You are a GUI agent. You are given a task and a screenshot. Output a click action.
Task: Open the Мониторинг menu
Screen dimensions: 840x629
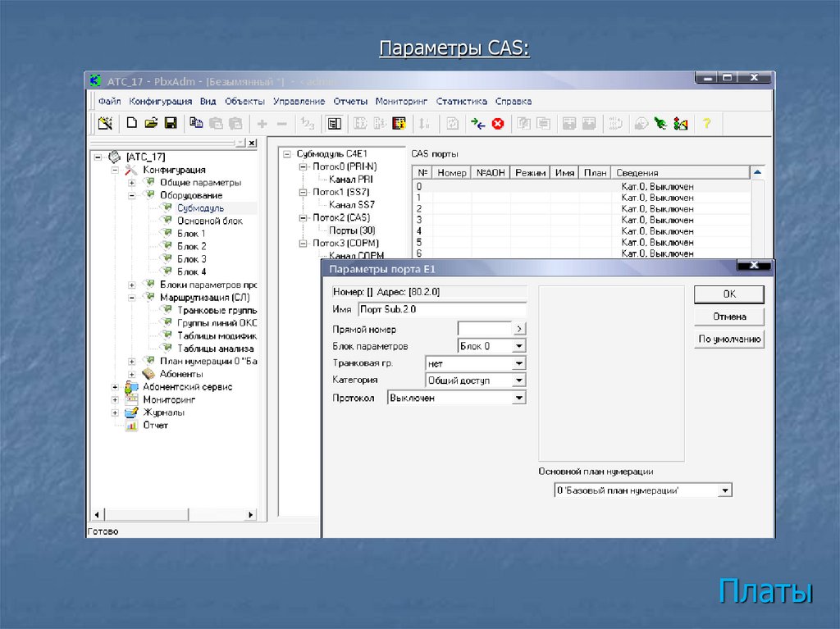401,102
